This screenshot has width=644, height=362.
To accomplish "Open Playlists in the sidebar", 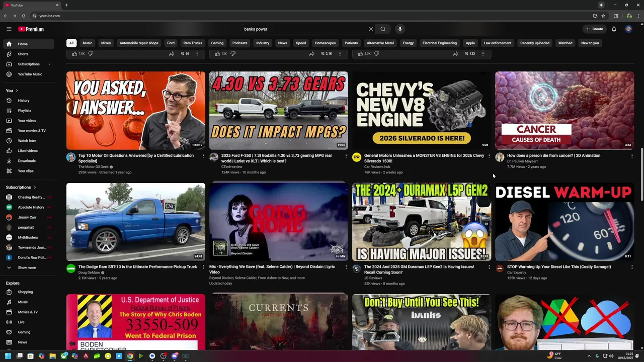I will [28, 111].
